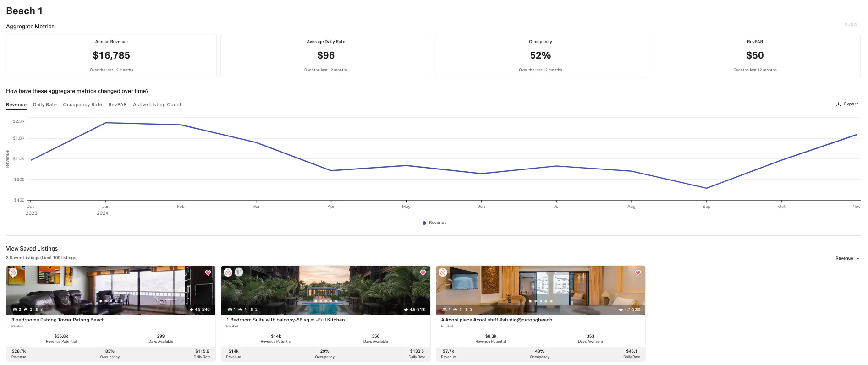The width and height of the screenshot is (868, 365).
Task: Switch to the Occupancy Rate tab
Action: coord(82,105)
